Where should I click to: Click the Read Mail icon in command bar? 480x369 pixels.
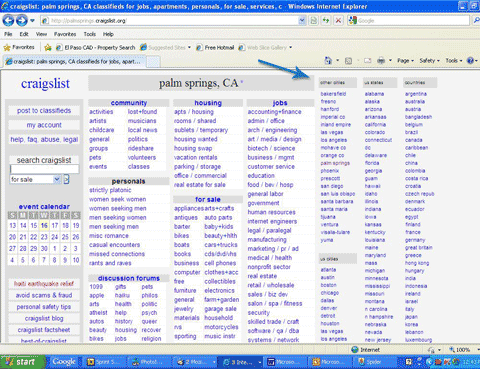pos(368,61)
